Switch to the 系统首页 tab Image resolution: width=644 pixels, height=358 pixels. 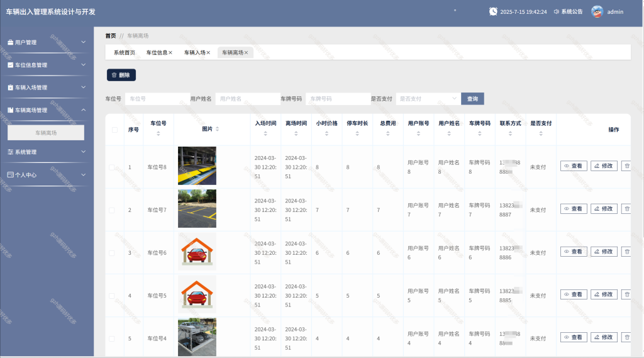tap(125, 53)
